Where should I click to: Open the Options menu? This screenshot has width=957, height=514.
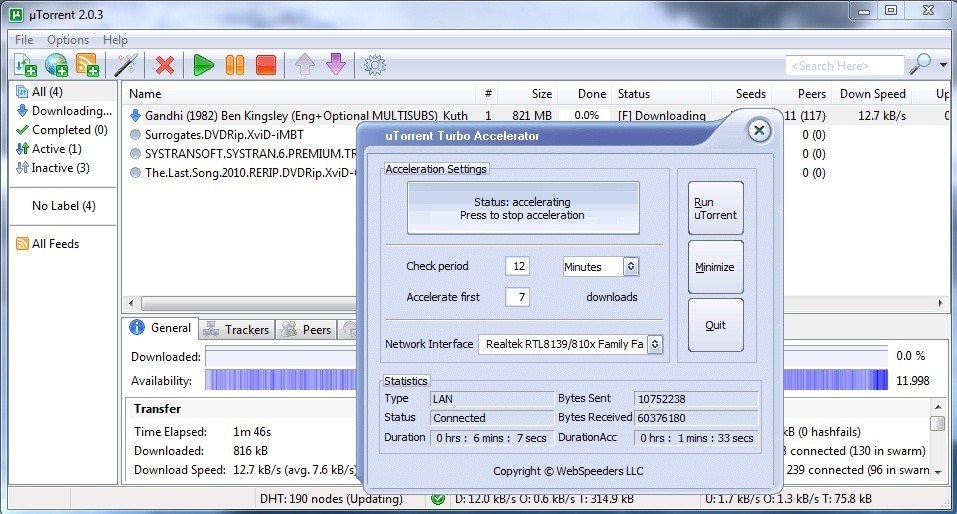coord(68,40)
